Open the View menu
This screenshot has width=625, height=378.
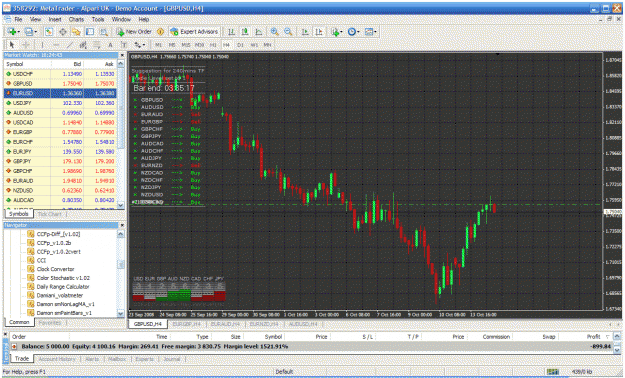coord(35,19)
